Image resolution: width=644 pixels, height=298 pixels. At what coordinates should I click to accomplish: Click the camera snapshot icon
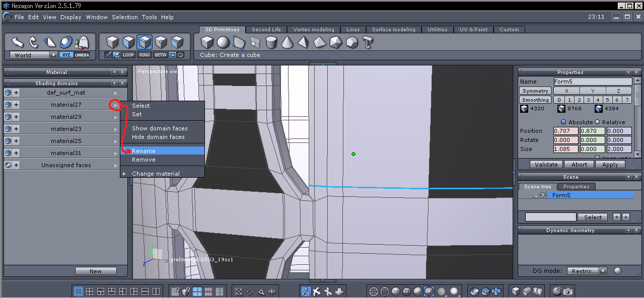[568, 291]
